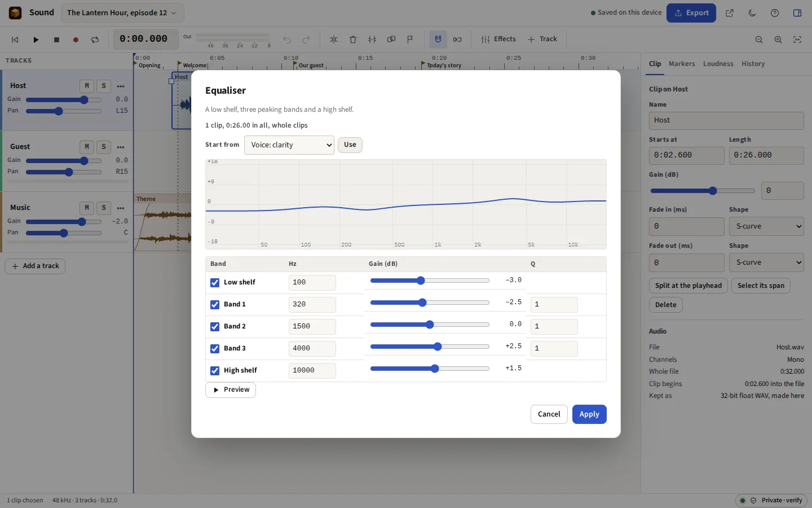Zoom in on the timeline
The height and width of the screenshot is (508, 812).
[x=778, y=40]
